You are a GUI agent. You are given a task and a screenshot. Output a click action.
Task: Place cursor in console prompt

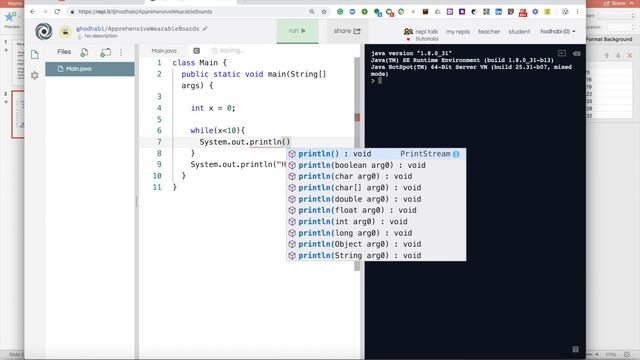(x=380, y=81)
